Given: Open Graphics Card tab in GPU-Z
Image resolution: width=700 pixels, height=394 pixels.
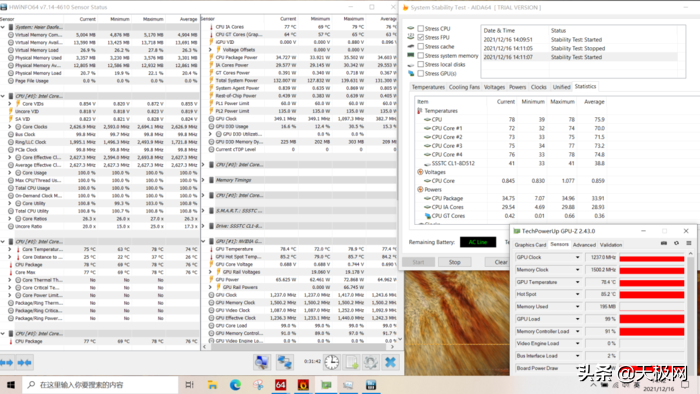Looking at the screenshot, I should 530,245.
